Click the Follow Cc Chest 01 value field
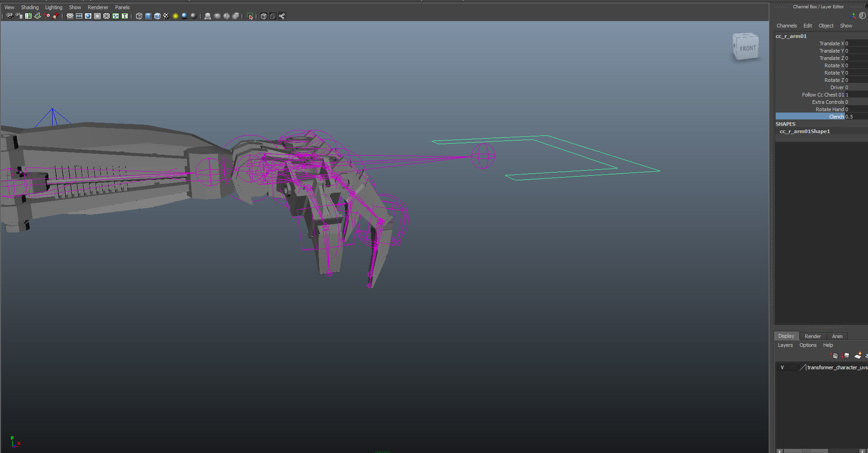The height and width of the screenshot is (453, 868). [x=856, y=95]
